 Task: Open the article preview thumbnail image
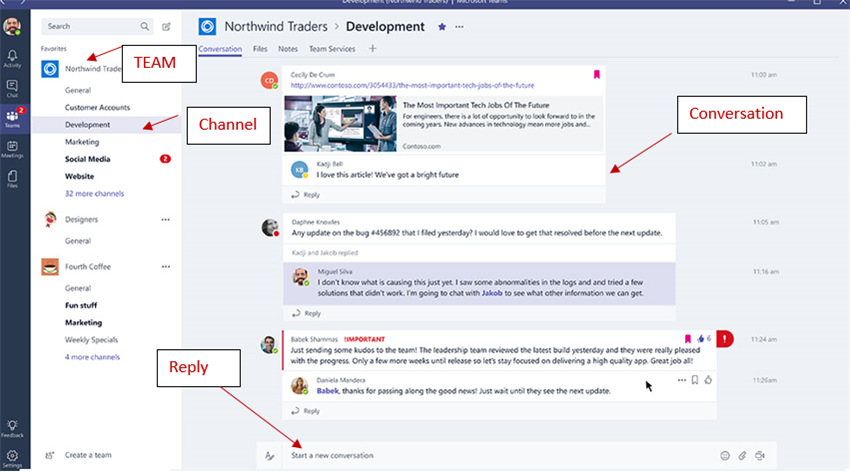pyautogui.click(x=340, y=124)
